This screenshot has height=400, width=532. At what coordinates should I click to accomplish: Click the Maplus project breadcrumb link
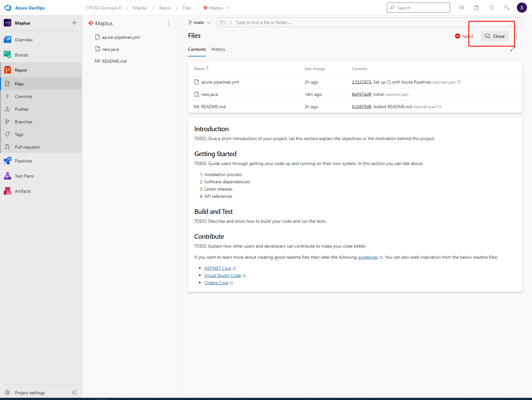pyautogui.click(x=140, y=8)
